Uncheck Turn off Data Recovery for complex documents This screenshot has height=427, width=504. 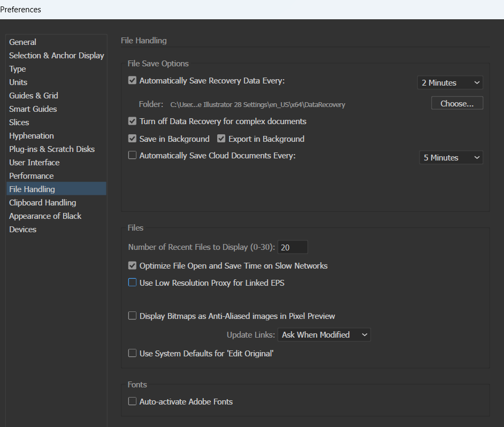pyautogui.click(x=132, y=121)
